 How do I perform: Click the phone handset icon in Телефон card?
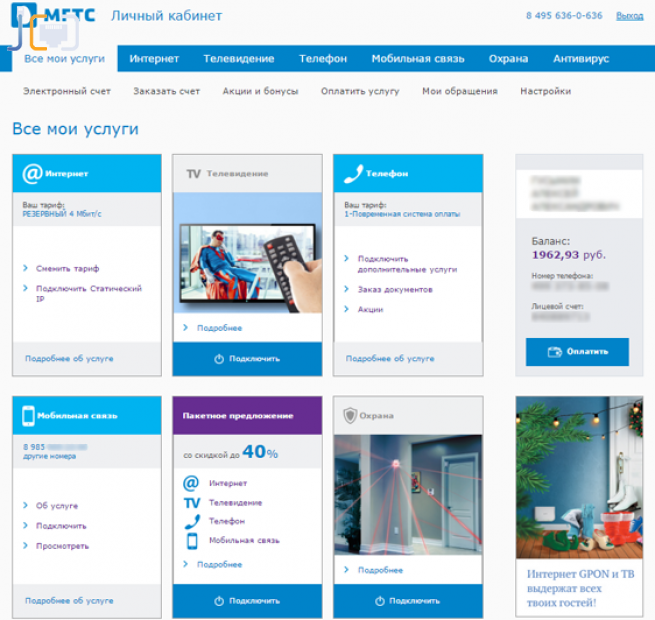[352, 173]
